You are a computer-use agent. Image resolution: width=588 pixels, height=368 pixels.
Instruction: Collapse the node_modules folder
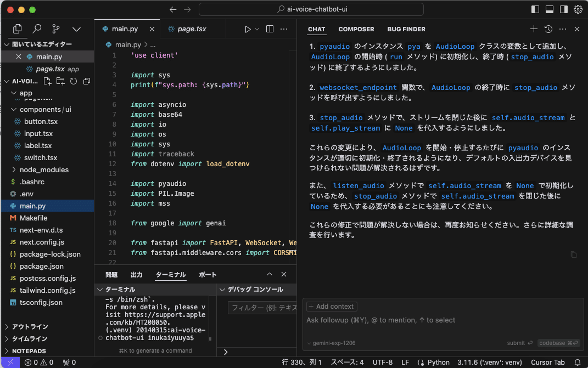click(x=45, y=169)
